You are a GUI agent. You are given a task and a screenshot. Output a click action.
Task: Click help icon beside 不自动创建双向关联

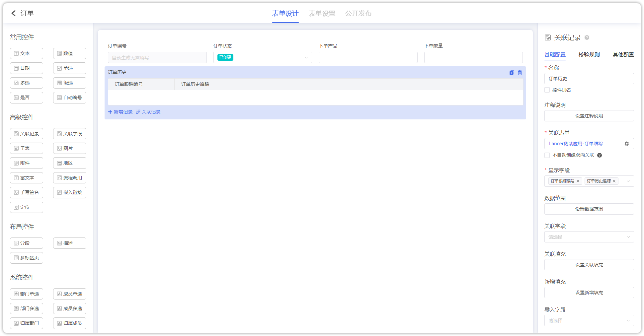pos(600,155)
